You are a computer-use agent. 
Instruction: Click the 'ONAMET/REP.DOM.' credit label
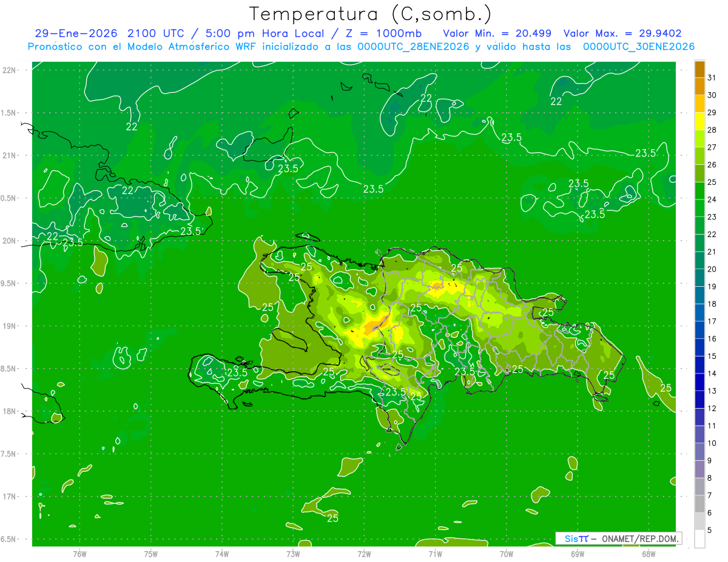pos(640,538)
